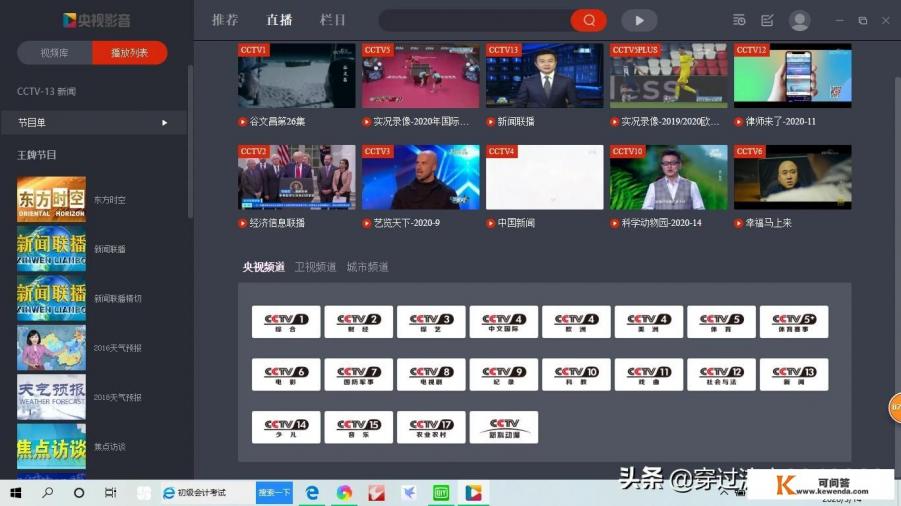Open the CCTV9 纪录 channel logo
The width and height of the screenshot is (901, 506).
(x=504, y=374)
